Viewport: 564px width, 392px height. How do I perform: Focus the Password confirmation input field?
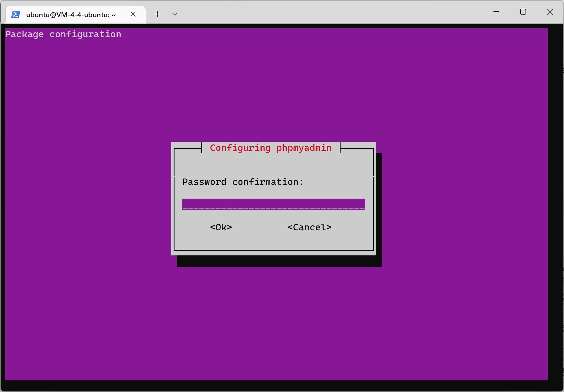(x=274, y=204)
